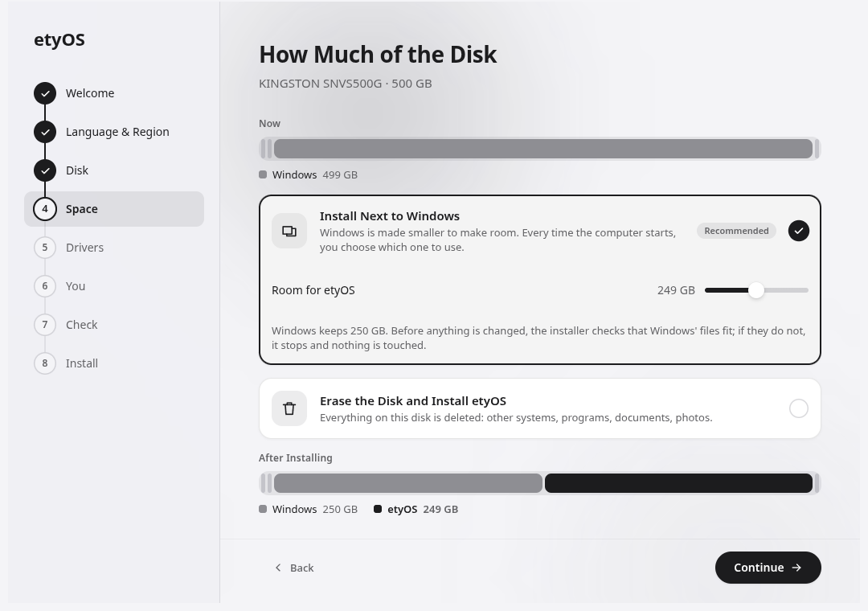This screenshot has width=868, height=611.
Task: Click the Now disk usage bar
Action: [x=540, y=149]
